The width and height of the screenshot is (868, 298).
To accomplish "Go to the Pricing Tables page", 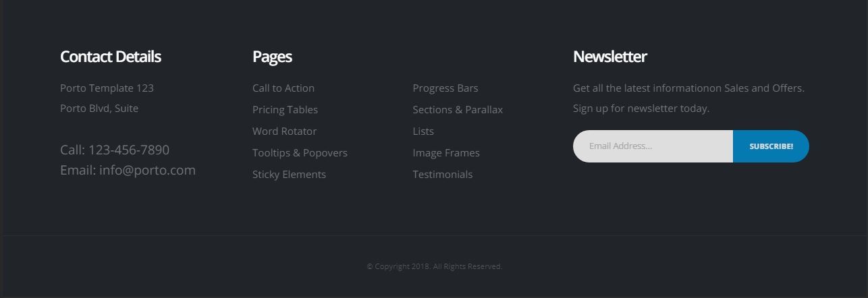I will pyautogui.click(x=285, y=110).
